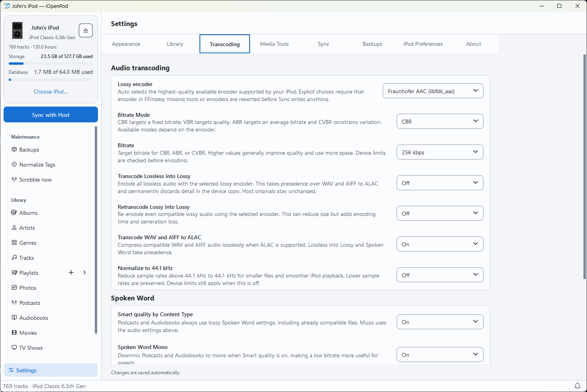This screenshot has height=392, width=587.
Task: Click the Podcasts antenna icon
Action: point(14,303)
